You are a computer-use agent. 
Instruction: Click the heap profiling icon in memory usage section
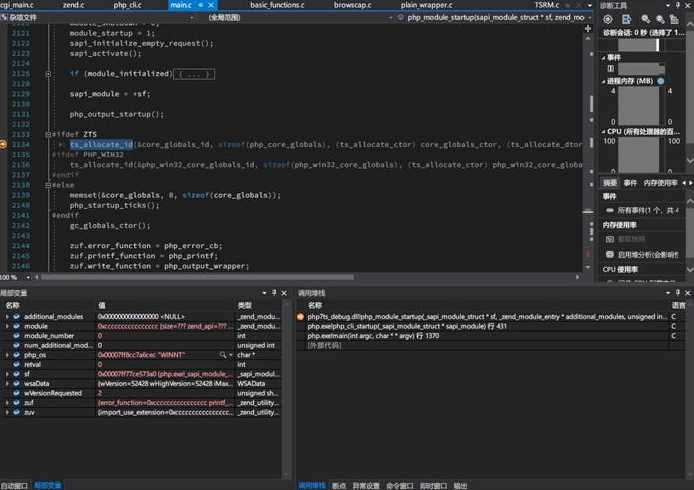[x=609, y=255]
